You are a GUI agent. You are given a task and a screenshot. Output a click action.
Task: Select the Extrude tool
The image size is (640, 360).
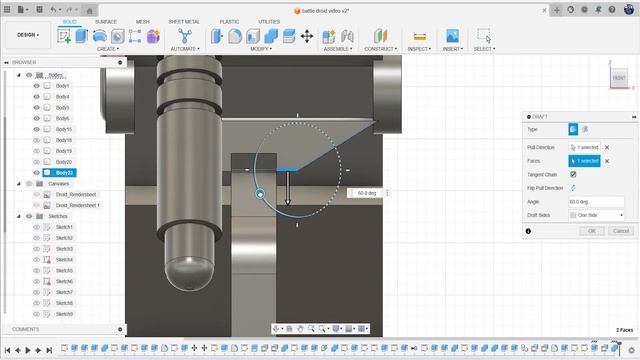point(82,36)
